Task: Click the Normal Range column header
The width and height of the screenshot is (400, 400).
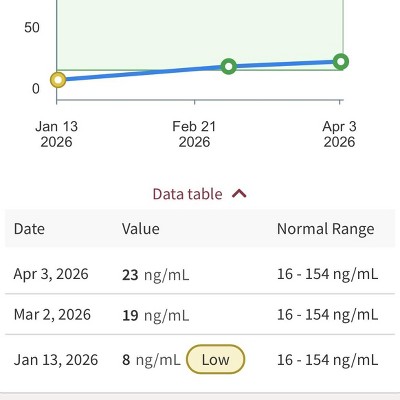Action: click(326, 229)
